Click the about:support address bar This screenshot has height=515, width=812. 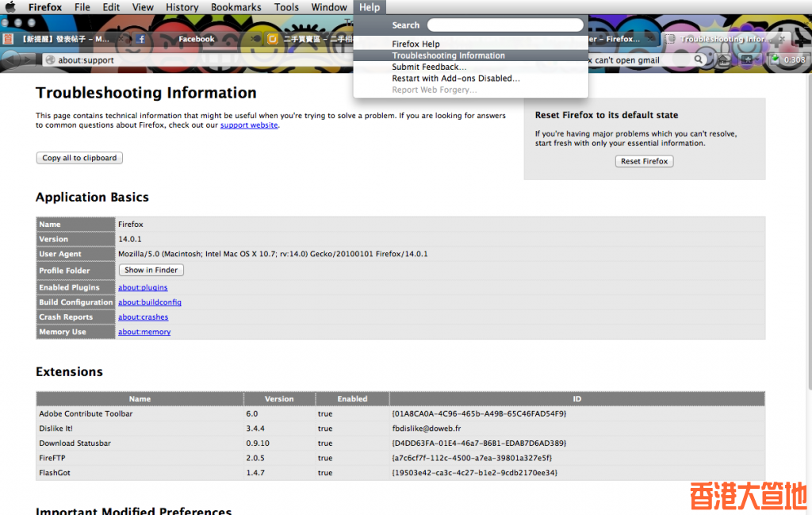click(197, 60)
